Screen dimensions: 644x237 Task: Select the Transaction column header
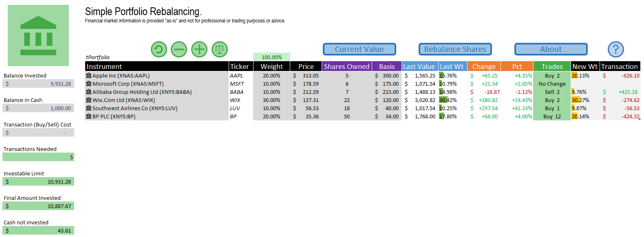620,66
